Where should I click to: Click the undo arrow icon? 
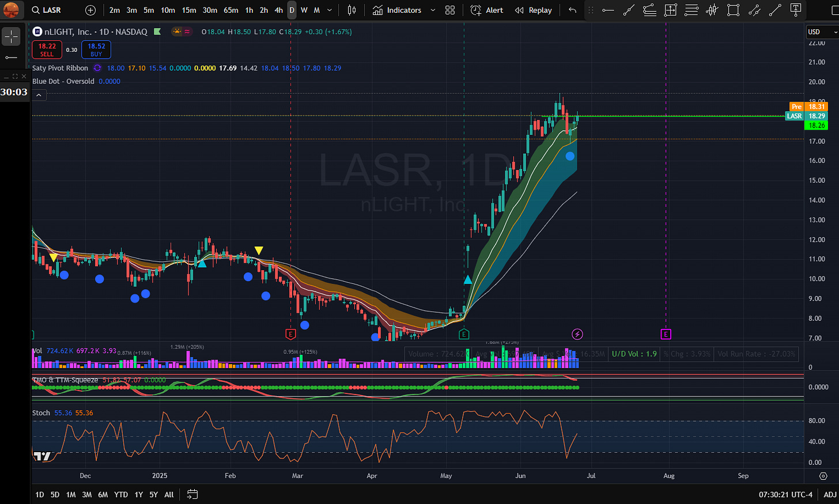pyautogui.click(x=572, y=10)
